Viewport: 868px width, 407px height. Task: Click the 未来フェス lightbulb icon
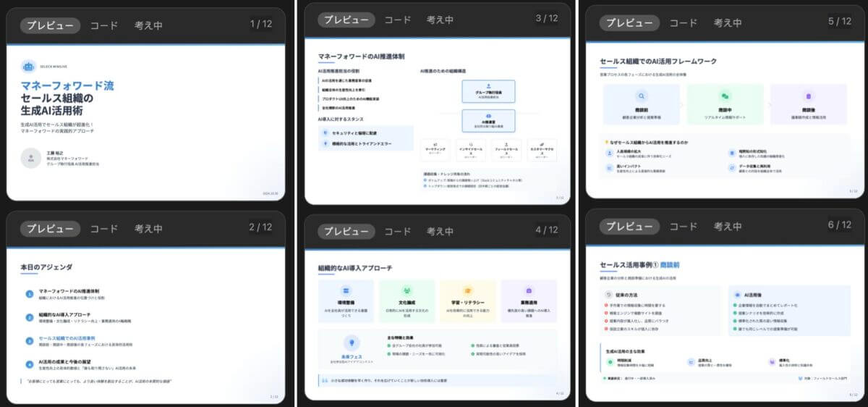click(351, 343)
